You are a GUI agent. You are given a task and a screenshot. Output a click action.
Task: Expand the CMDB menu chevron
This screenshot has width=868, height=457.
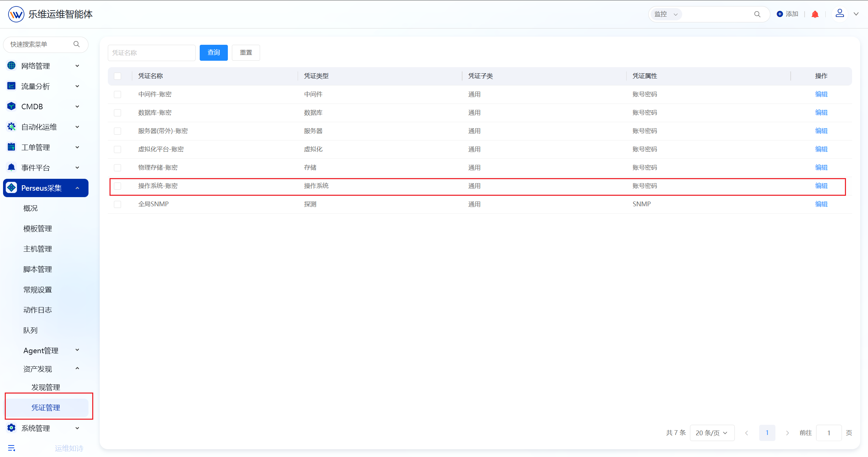[x=77, y=107]
